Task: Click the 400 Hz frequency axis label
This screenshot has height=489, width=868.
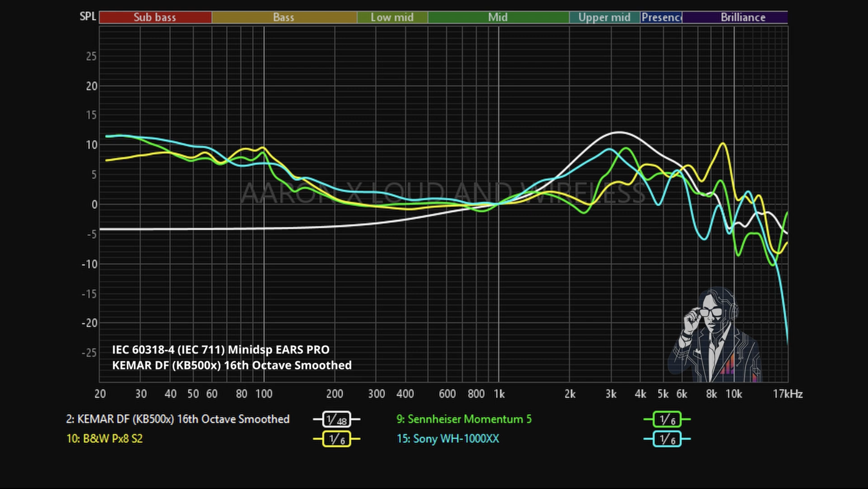Action: pos(405,394)
